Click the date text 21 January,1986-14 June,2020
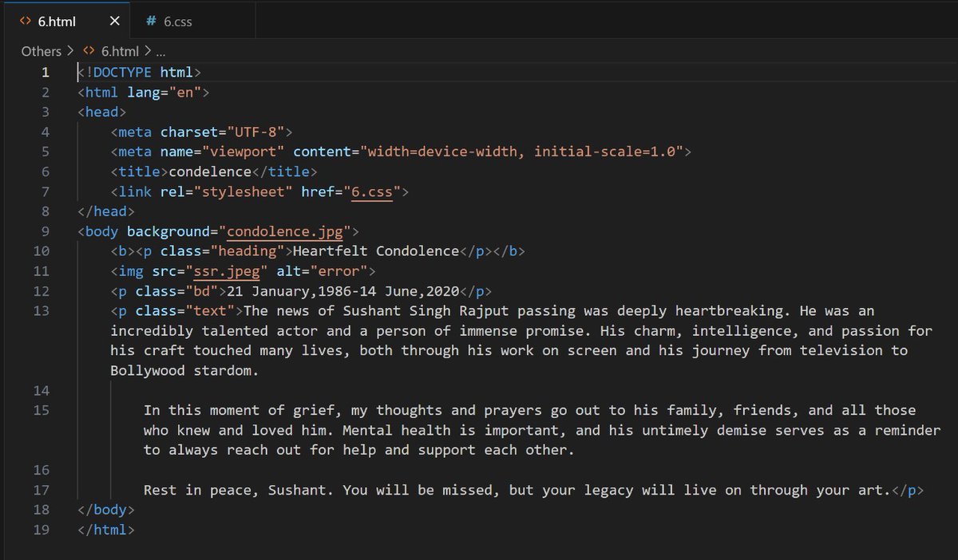This screenshot has height=560, width=958. [344, 291]
